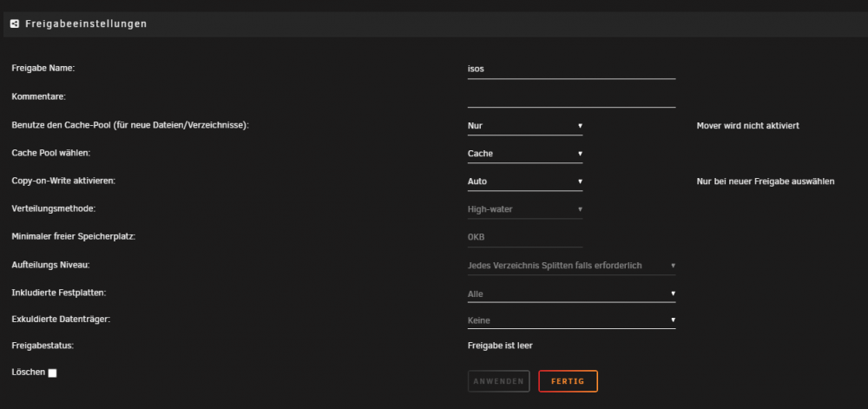Screen dimensions: 868x409
Task: Click the 'Freigabe Name:' label
Action: [43, 68]
